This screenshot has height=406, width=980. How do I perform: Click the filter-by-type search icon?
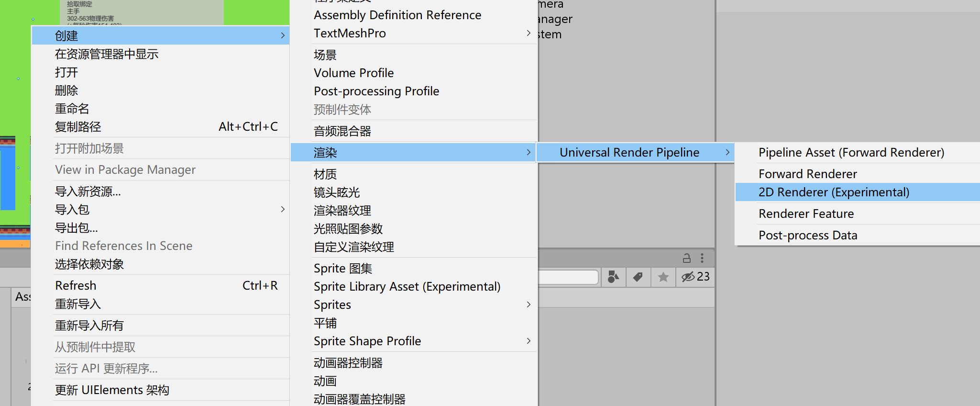click(x=614, y=277)
